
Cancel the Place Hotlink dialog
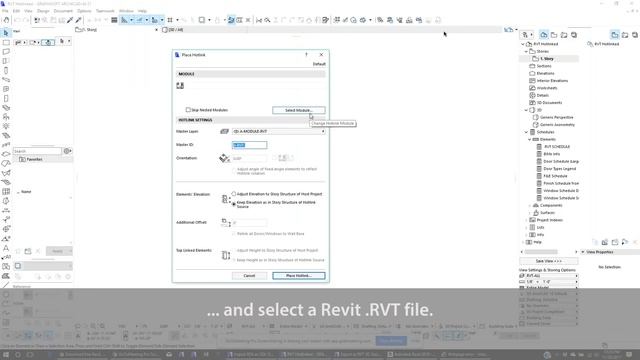coord(249,276)
